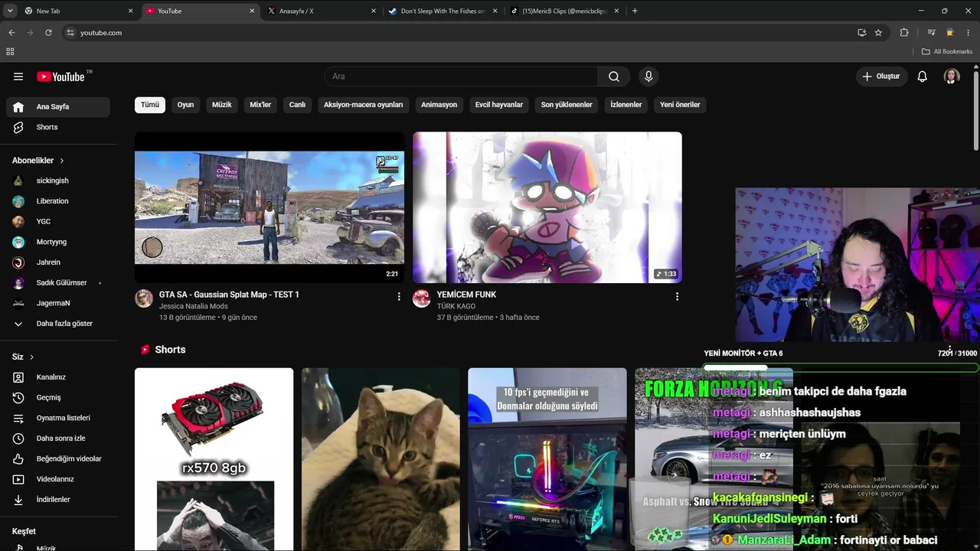Open the Ana Sayfa sidebar item
The height and width of the screenshot is (551, 980).
[57, 107]
